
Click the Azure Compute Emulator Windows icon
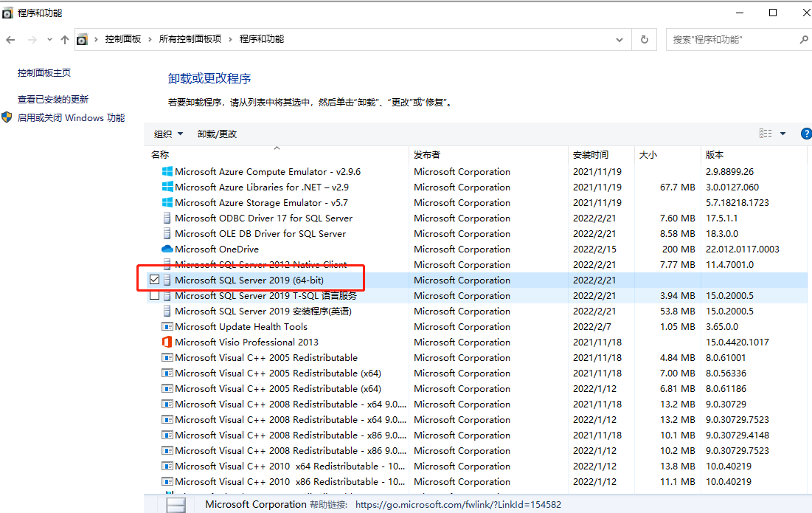point(167,171)
